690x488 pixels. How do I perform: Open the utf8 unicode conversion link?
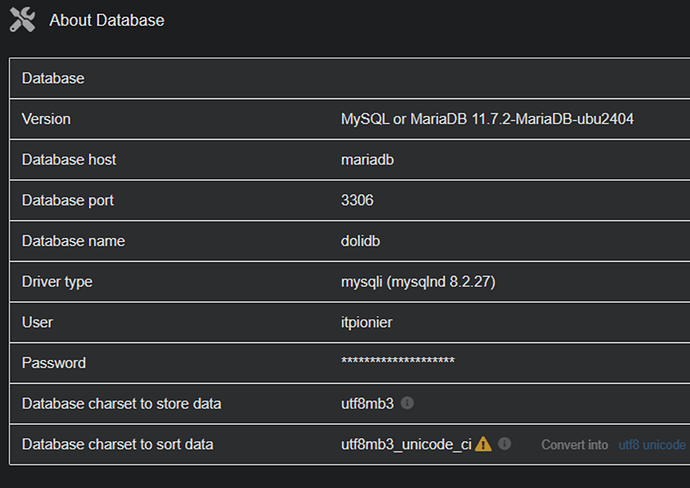(652, 445)
